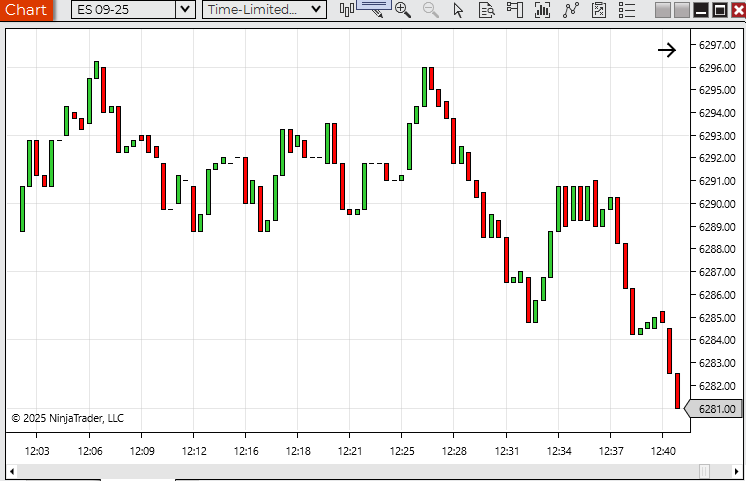The width and height of the screenshot is (746, 481).
Task: Click the horizontal scrollbar thumb
Action: 705,471
